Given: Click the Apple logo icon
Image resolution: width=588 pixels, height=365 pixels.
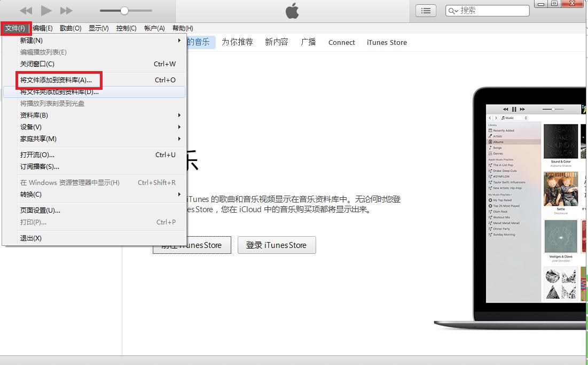Looking at the screenshot, I should (292, 11).
